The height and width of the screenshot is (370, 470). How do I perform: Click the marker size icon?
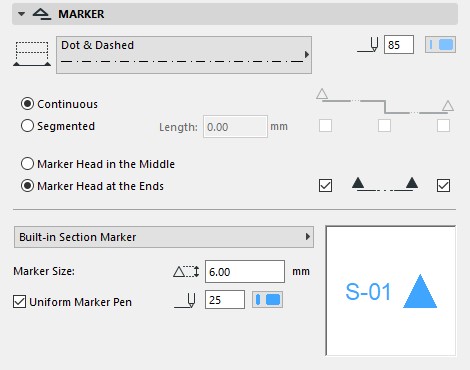click(x=186, y=272)
